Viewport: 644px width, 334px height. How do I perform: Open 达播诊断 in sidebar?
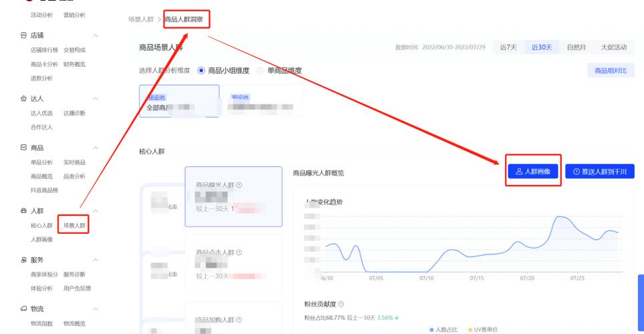(74, 113)
